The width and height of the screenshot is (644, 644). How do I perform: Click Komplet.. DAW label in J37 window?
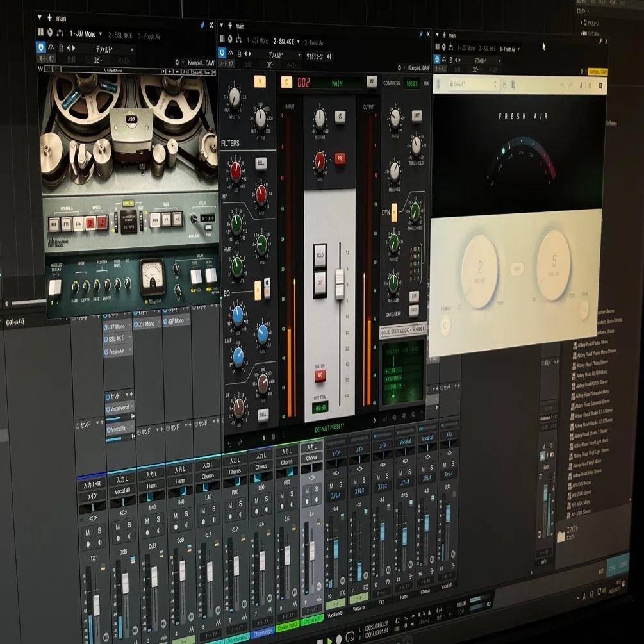[201, 63]
